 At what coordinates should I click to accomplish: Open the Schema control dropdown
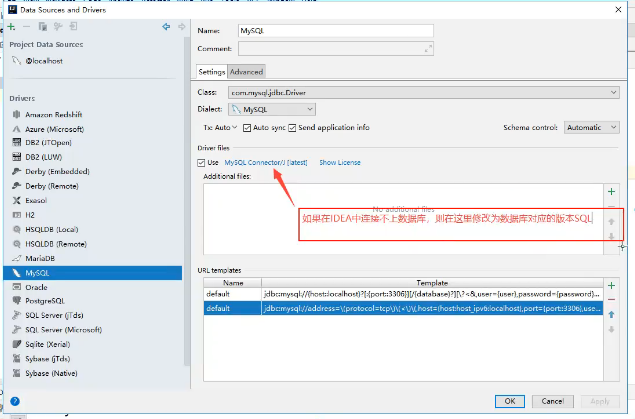[592, 128]
